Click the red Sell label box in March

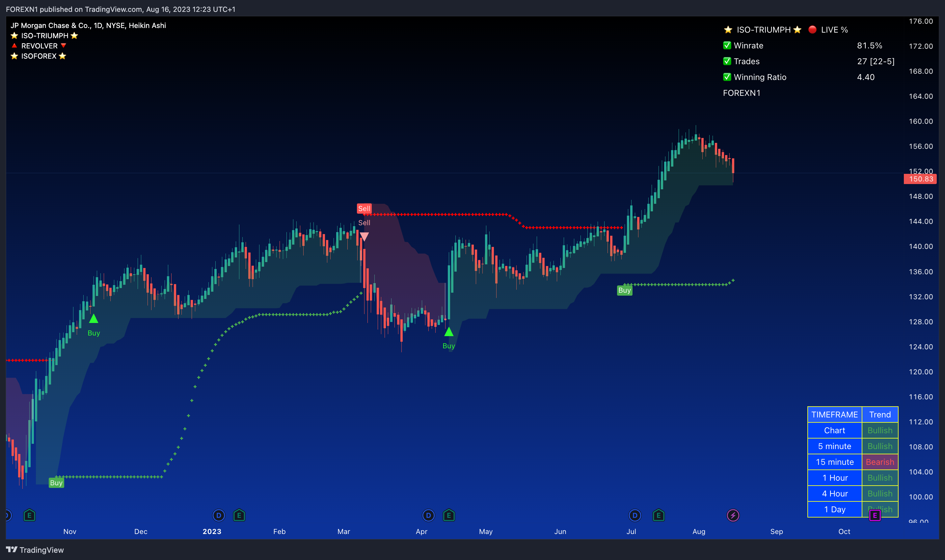[364, 208]
